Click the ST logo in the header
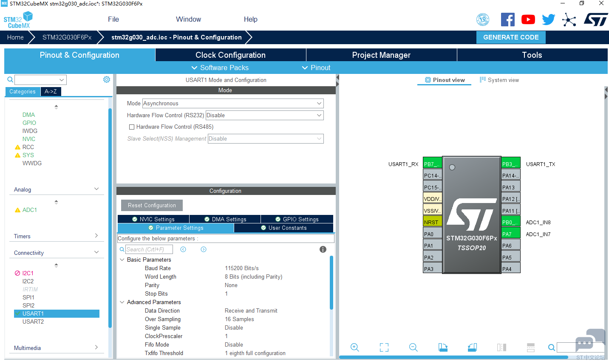 click(x=596, y=20)
